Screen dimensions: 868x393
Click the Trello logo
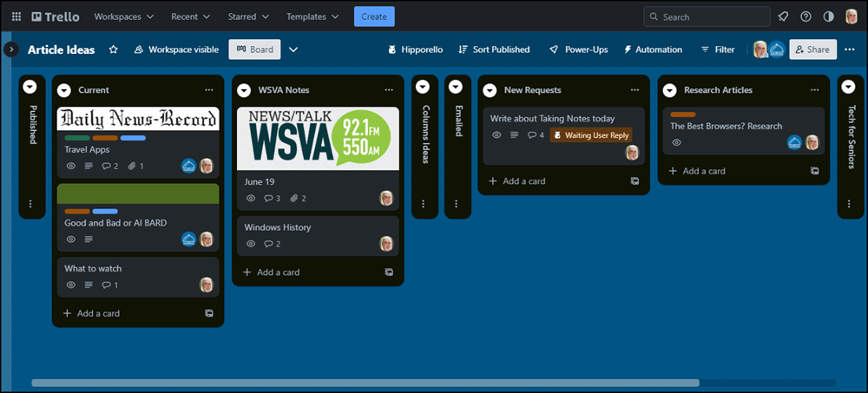pos(56,16)
